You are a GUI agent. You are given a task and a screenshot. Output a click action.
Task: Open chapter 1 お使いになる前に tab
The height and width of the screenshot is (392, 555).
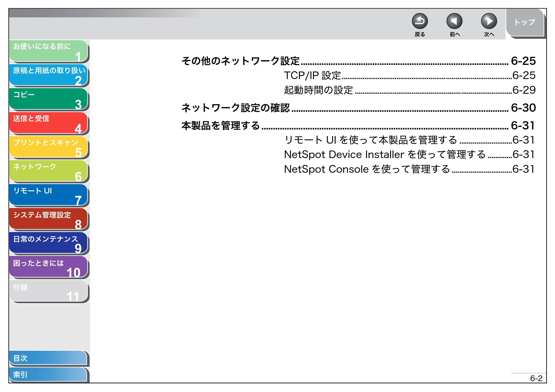(x=49, y=51)
